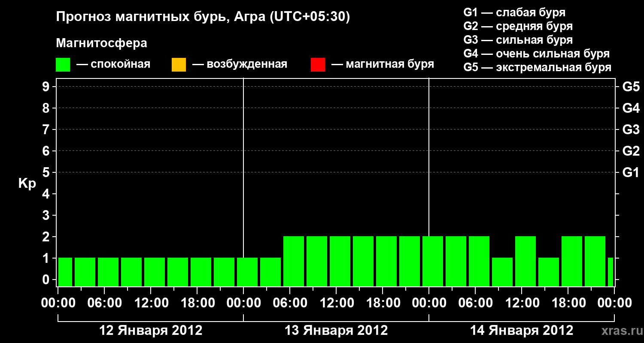Select the chart title 'Прогноз магнитных бурь, Агра (UTC+05:30)'
This screenshot has height=343, width=644.
(203, 17)
